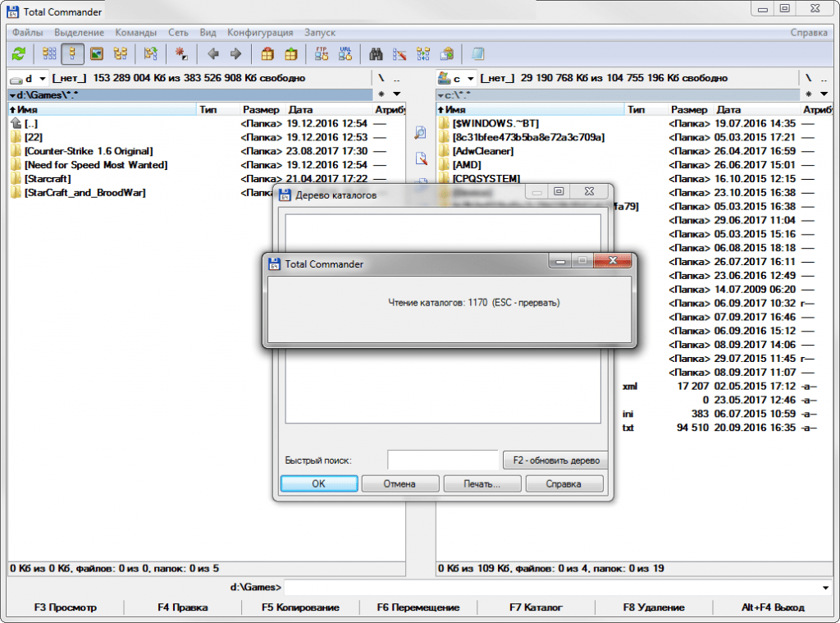
Task: Click the Alt+F4 Выход button
Action: point(773,607)
